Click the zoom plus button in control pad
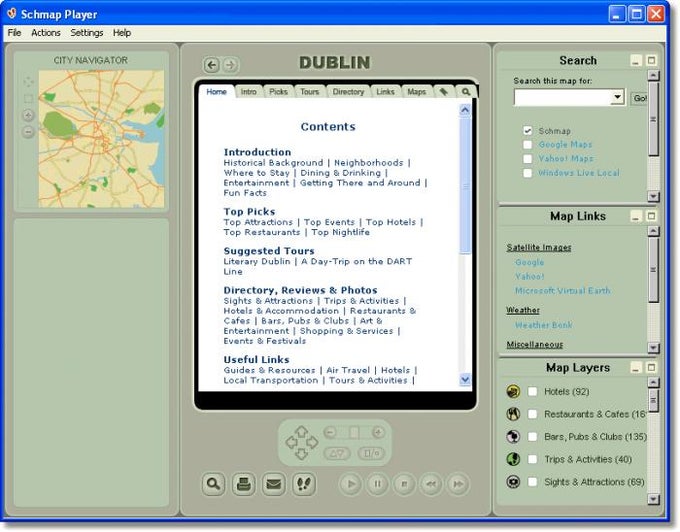680x532 pixels. coord(378,432)
